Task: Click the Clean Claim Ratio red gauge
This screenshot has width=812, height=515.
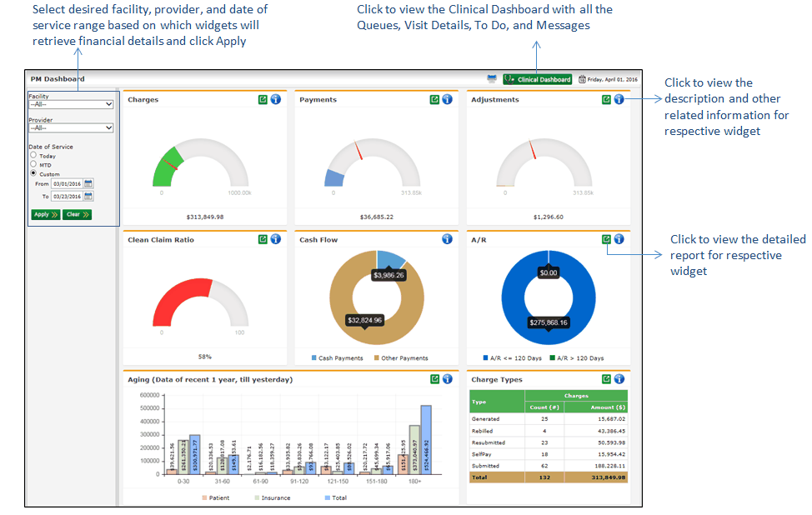Action: [183, 300]
